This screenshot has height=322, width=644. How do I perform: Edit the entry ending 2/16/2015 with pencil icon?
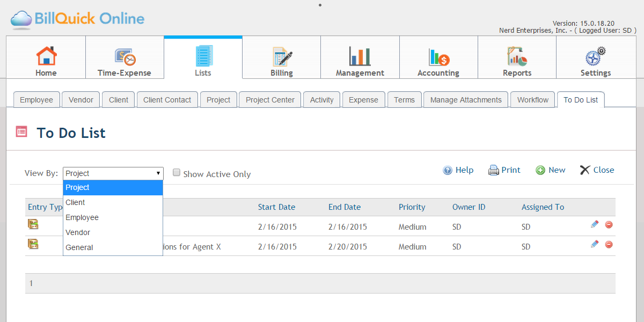pyautogui.click(x=595, y=224)
